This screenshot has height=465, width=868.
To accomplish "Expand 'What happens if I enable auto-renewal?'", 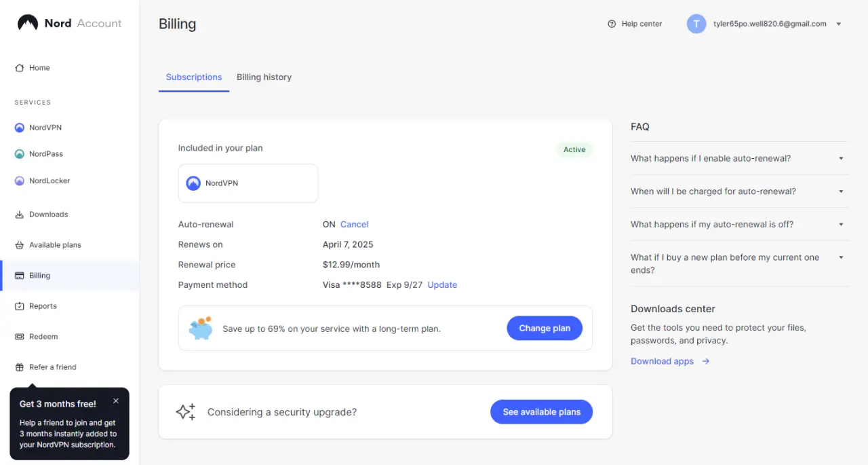I will pos(739,158).
